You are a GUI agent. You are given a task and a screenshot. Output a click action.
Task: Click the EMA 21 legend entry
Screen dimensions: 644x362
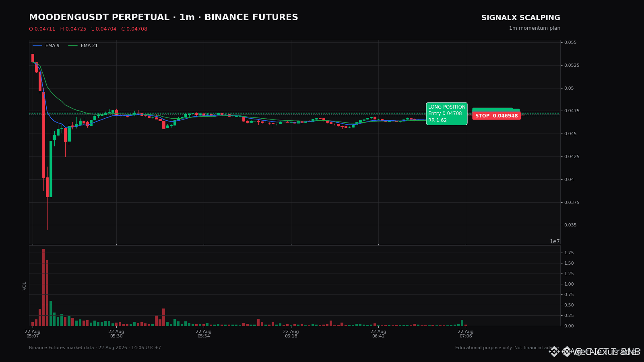(x=83, y=46)
